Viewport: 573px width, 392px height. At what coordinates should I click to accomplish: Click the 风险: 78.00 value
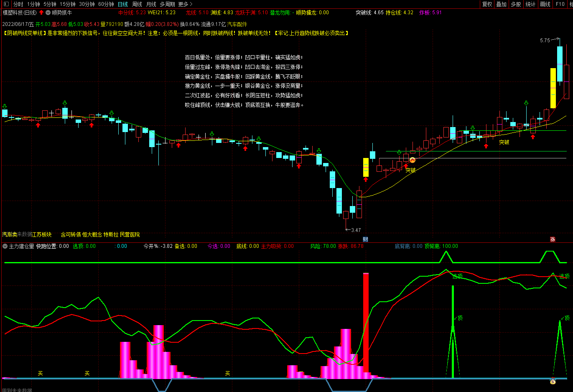click(323, 246)
